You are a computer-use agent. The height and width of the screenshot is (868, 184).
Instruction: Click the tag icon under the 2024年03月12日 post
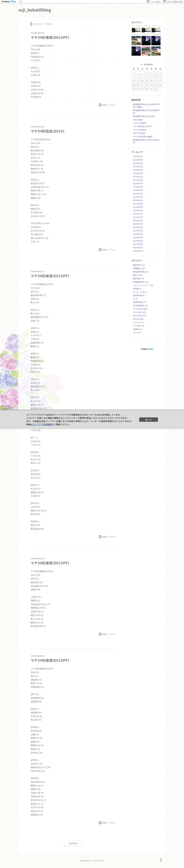[x=100, y=537]
